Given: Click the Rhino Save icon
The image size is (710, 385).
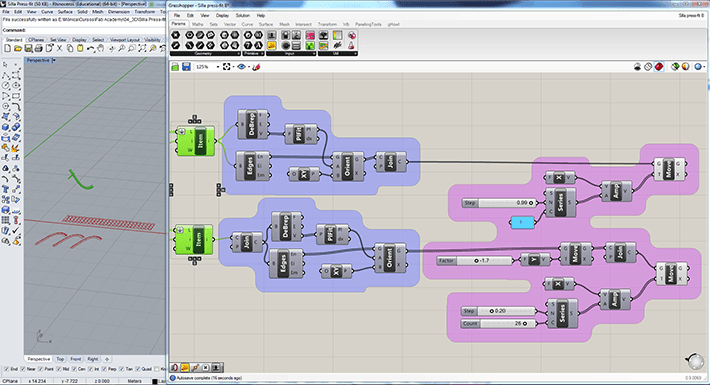Looking at the screenshot, I should 28,48.
